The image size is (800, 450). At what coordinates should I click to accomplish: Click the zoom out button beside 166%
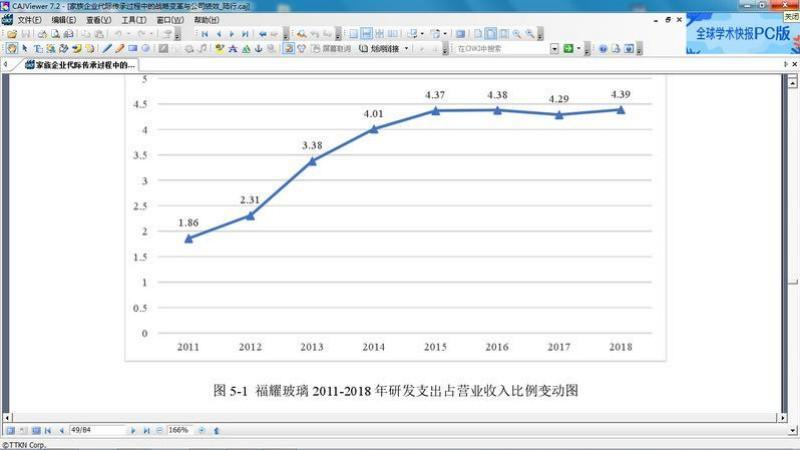coord(158,430)
